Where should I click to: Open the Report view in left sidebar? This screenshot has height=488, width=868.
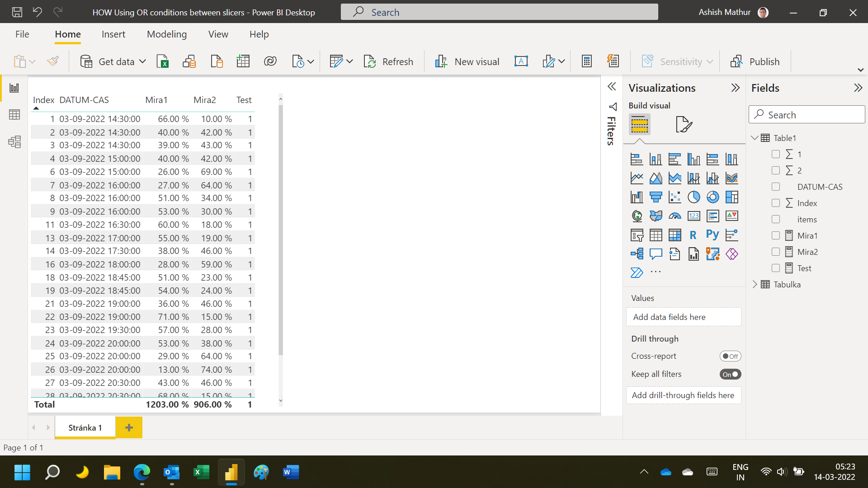click(14, 88)
